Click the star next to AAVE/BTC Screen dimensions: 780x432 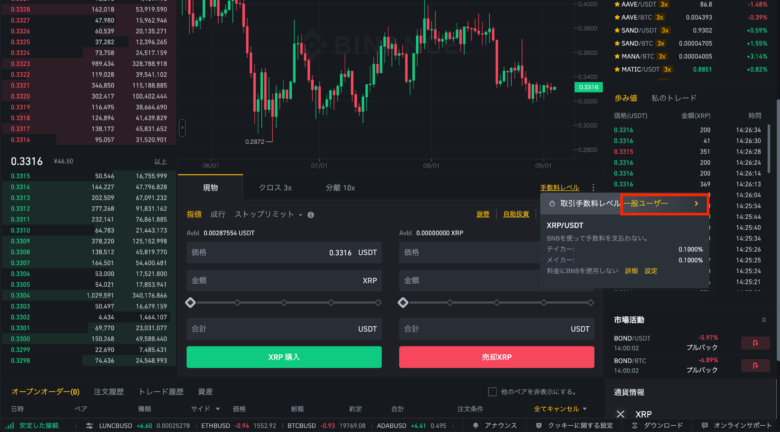tap(617, 17)
